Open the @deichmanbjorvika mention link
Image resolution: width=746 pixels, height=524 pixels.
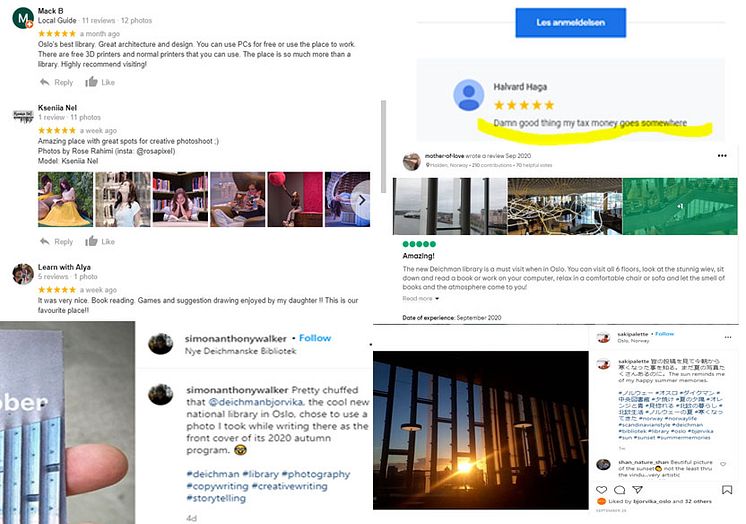[256, 402]
